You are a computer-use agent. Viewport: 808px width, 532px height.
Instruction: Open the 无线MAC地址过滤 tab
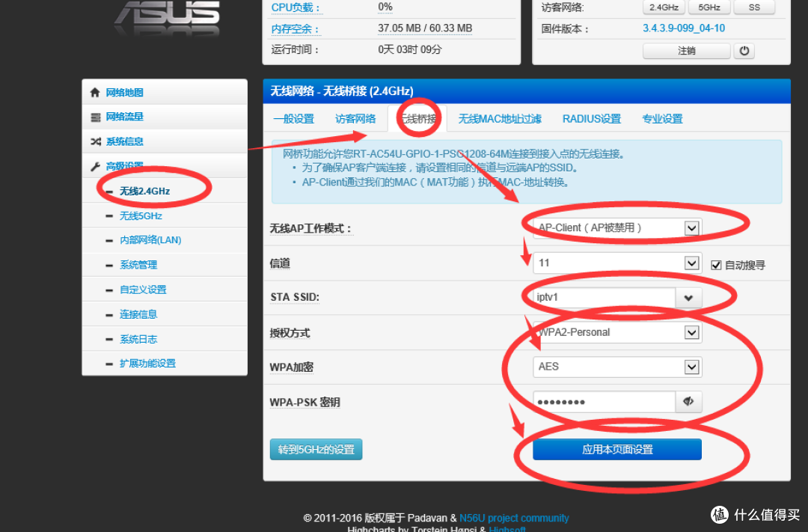point(499,119)
